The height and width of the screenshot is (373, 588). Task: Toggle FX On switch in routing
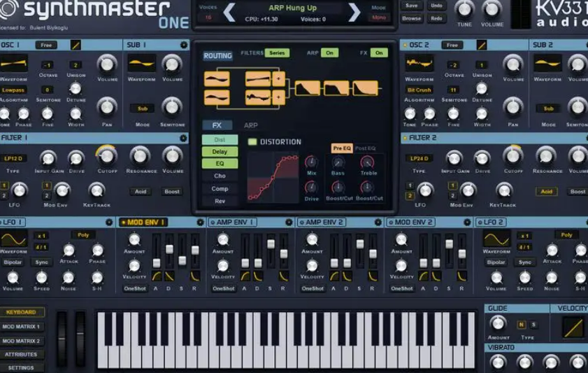tap(379, 53)
